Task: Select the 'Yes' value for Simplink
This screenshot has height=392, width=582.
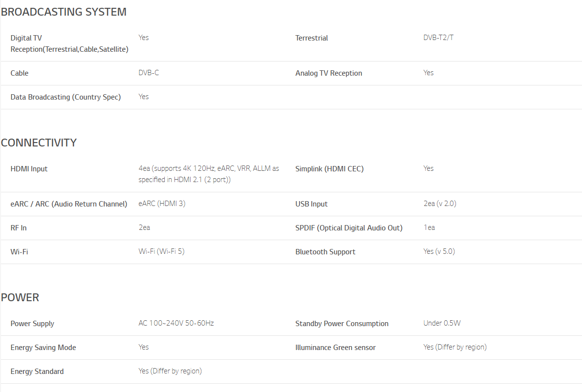Action: [x=429, y=168]
